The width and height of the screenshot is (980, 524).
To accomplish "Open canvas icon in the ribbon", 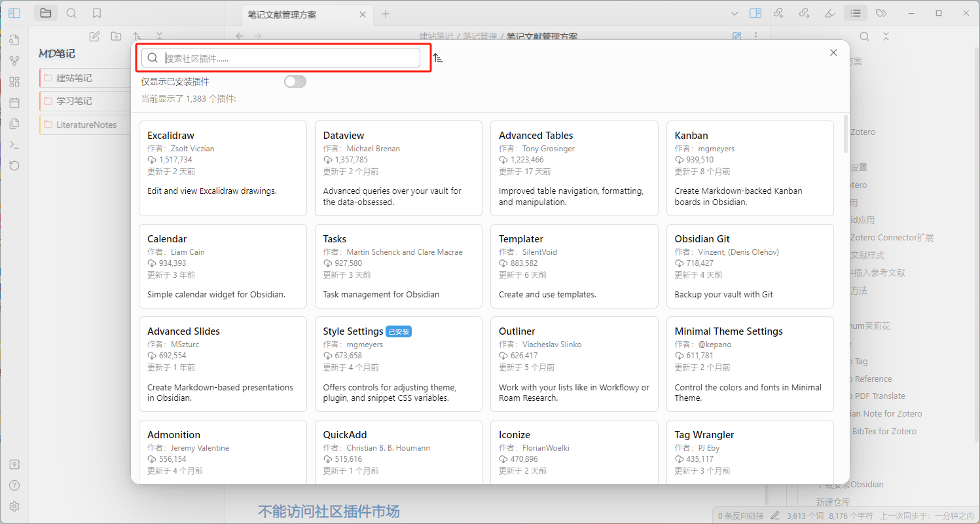I will coord(14,82).
